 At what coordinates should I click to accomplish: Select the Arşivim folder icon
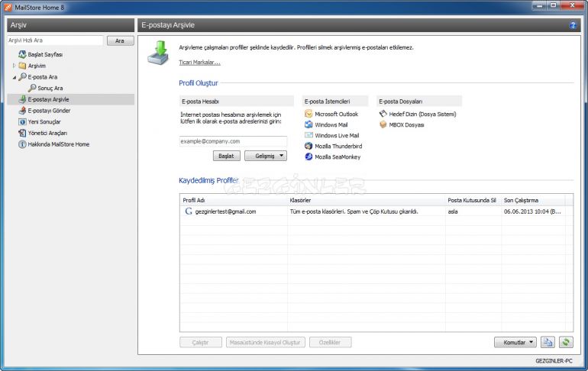point(22,66)
